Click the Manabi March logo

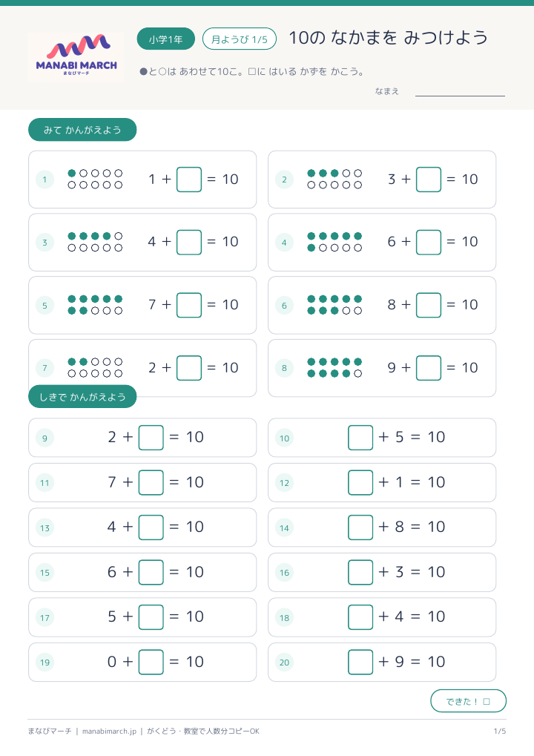(76, 56)
